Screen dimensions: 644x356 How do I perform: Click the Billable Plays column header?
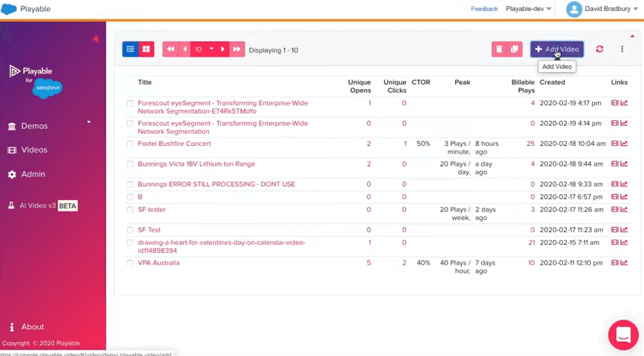pyautogui.click(x=523, y=86)
